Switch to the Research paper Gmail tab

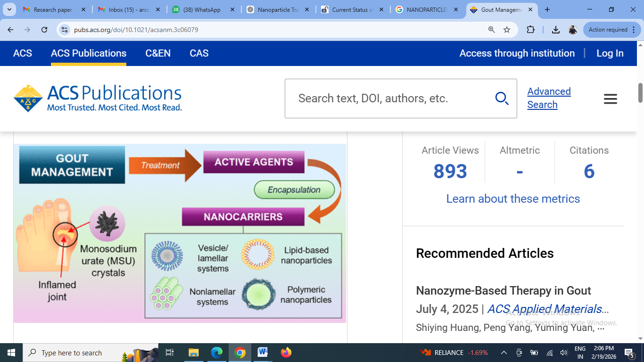50,9
